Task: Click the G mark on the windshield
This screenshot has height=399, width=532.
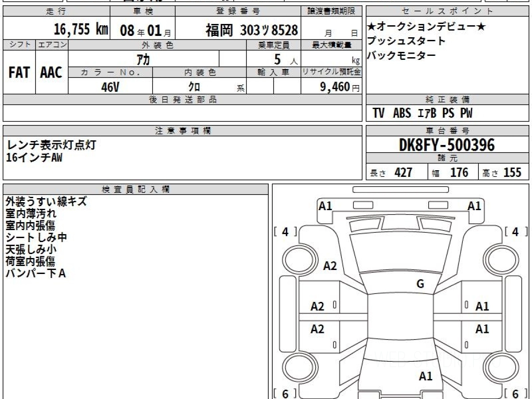Action: (420, 284)
